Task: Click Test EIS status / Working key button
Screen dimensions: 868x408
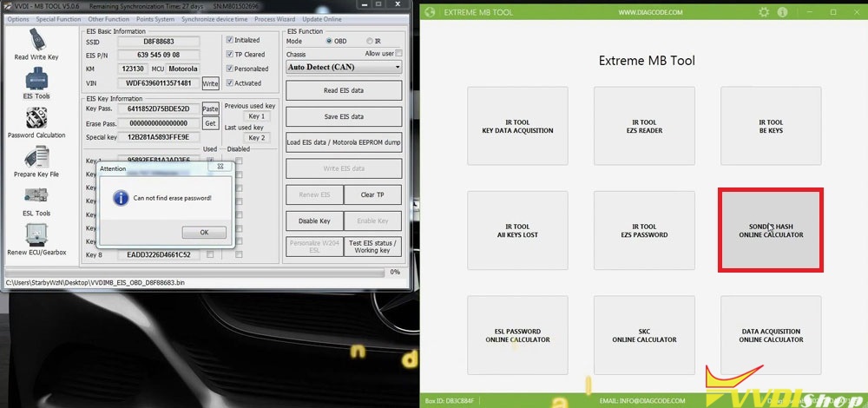Action: click(372, 247)
